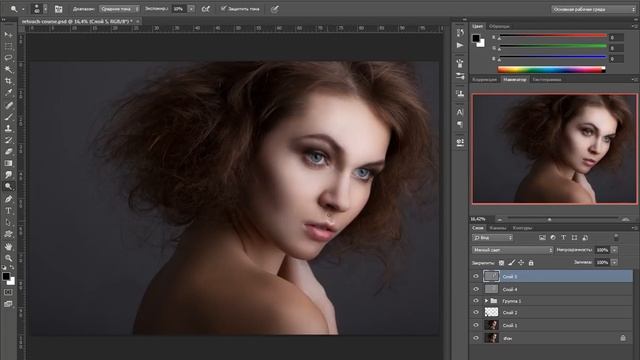Screen dimensions: 640x360
Task: Click the lock all icon in Layers panel
Action: point(531,263)
